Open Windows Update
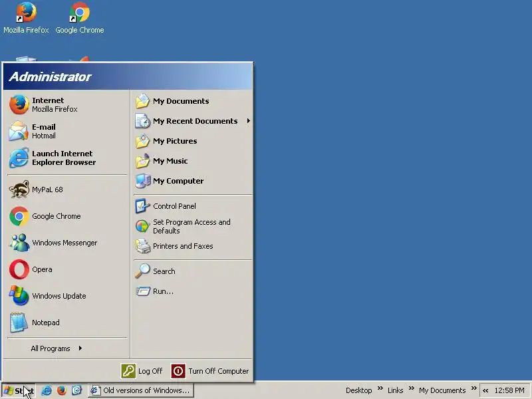532x399 pixels. [67, 296]
